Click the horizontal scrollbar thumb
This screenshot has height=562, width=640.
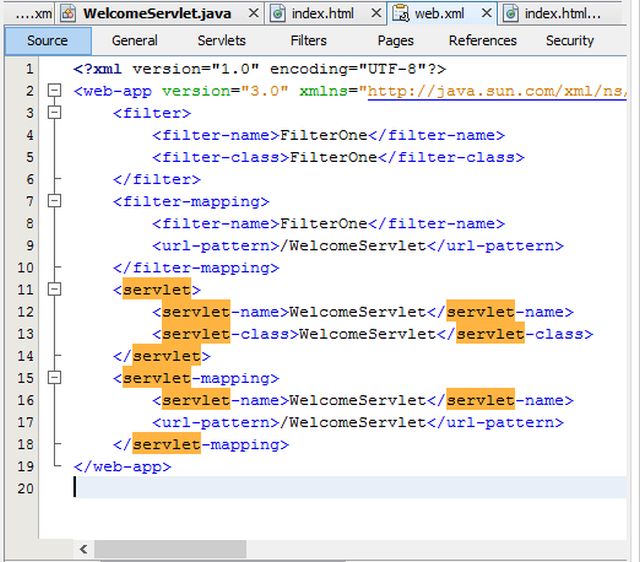[170, 549]
